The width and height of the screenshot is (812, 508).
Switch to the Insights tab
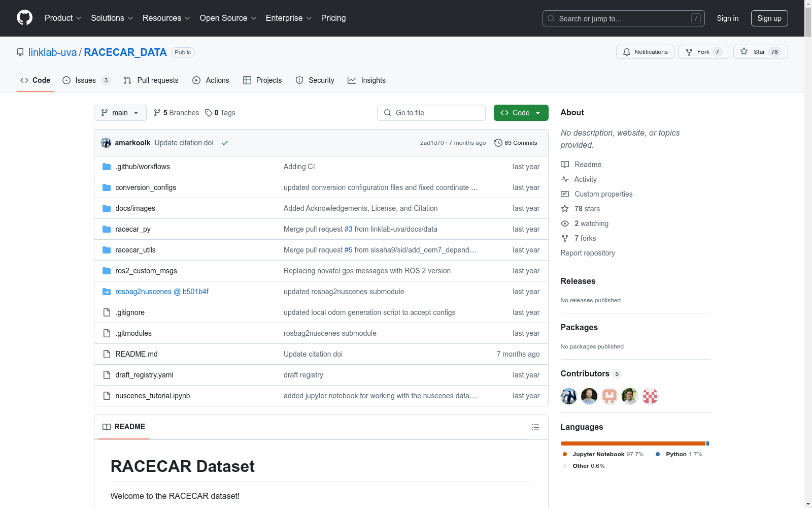[367, 80]
